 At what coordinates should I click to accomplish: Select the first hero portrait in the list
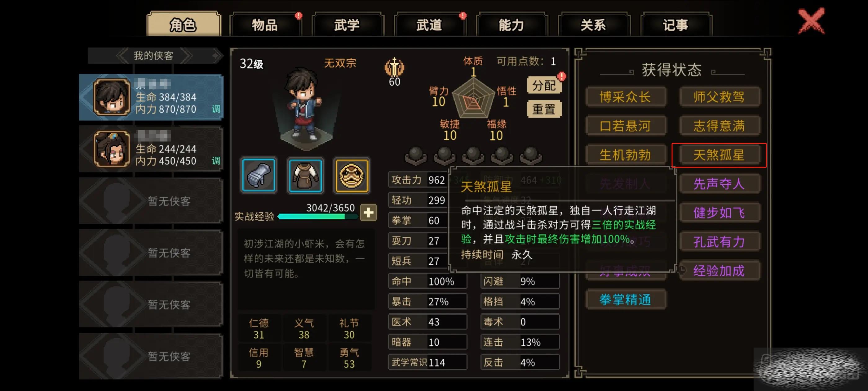[112, 97]
